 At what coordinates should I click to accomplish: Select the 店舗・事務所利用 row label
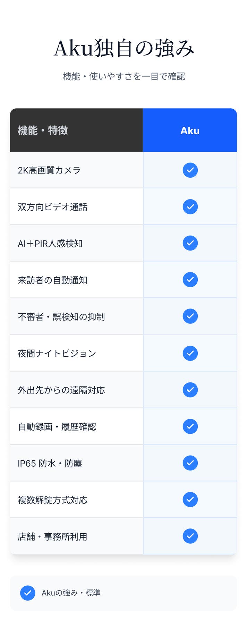click(x=52, y=536)
